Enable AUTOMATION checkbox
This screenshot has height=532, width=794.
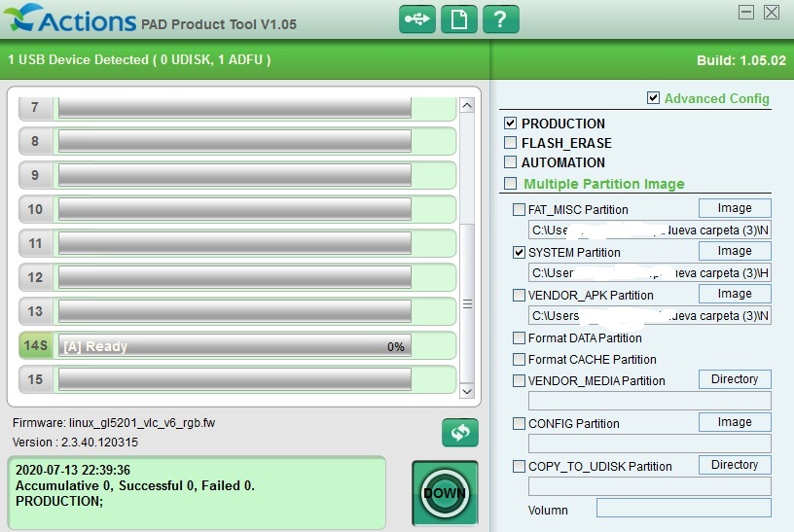[510, 162]
